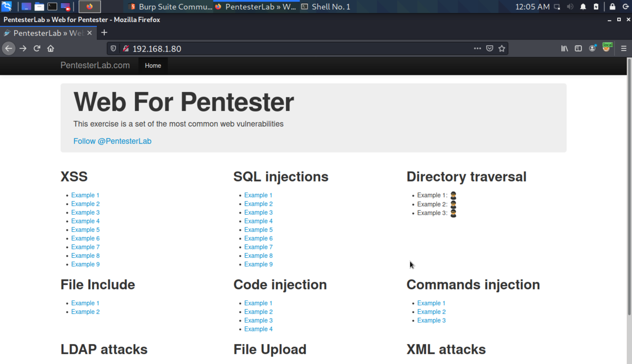
Task: Go forward one page
Action: (x=23, y=48)
